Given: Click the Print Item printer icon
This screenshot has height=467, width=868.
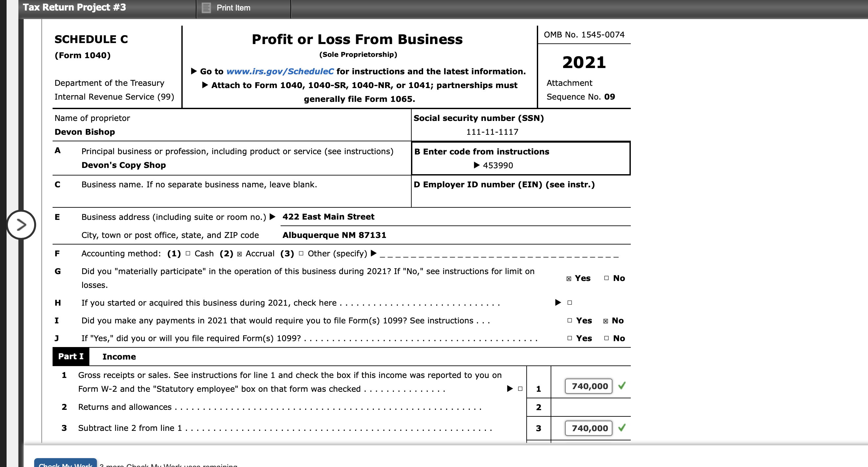Looking at the screenshot, I should point(207,8).
